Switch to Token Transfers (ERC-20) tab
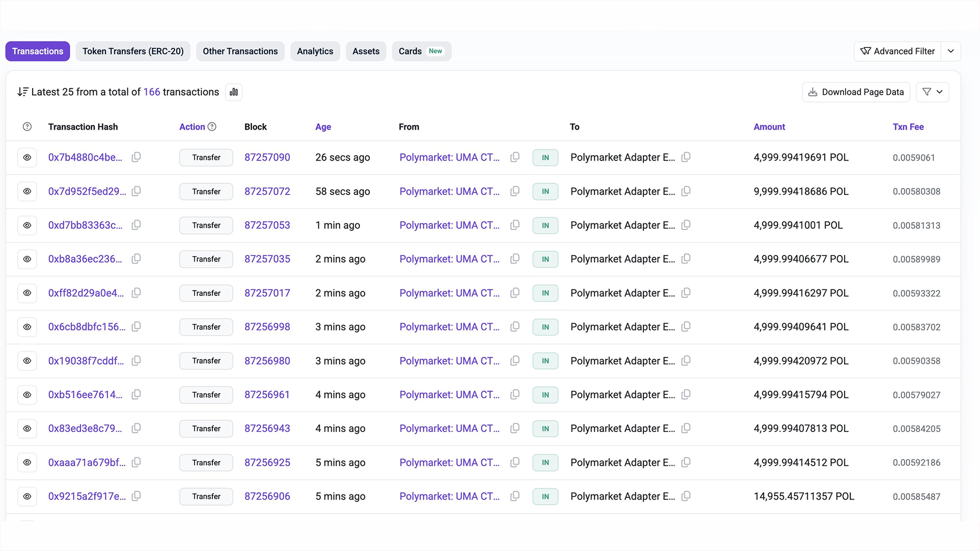 [x=133, y=51]
